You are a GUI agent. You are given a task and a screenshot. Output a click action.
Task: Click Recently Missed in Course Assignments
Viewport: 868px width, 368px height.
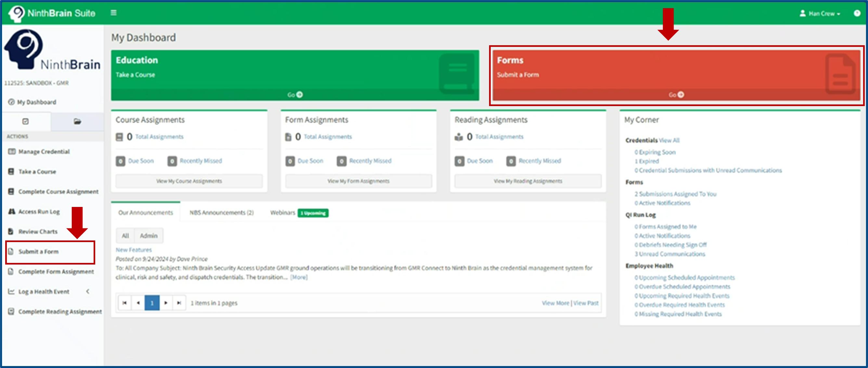point(201,161)
